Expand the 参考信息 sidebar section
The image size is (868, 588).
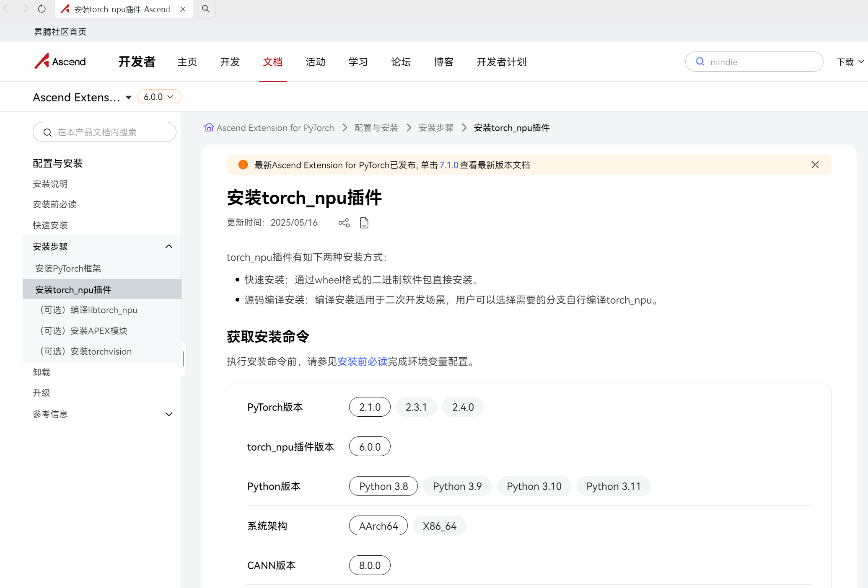coord(169,414)
